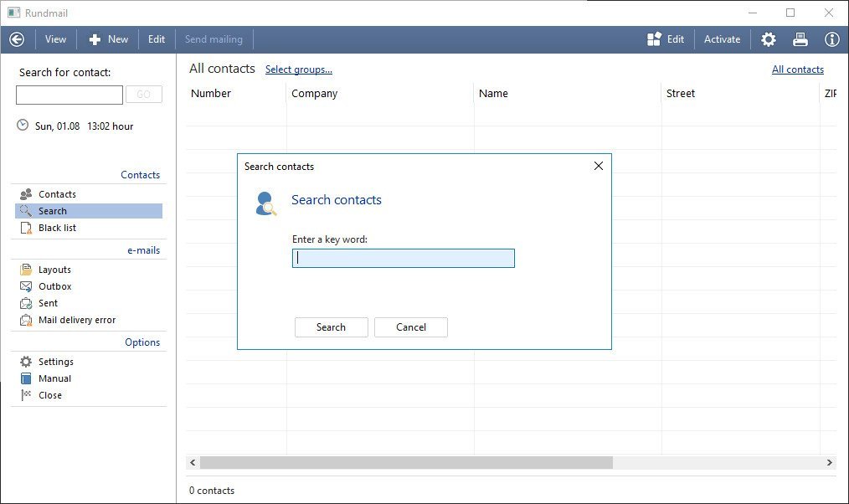
Task: Open Settings using the gear icon
Action: click(25, 361)
